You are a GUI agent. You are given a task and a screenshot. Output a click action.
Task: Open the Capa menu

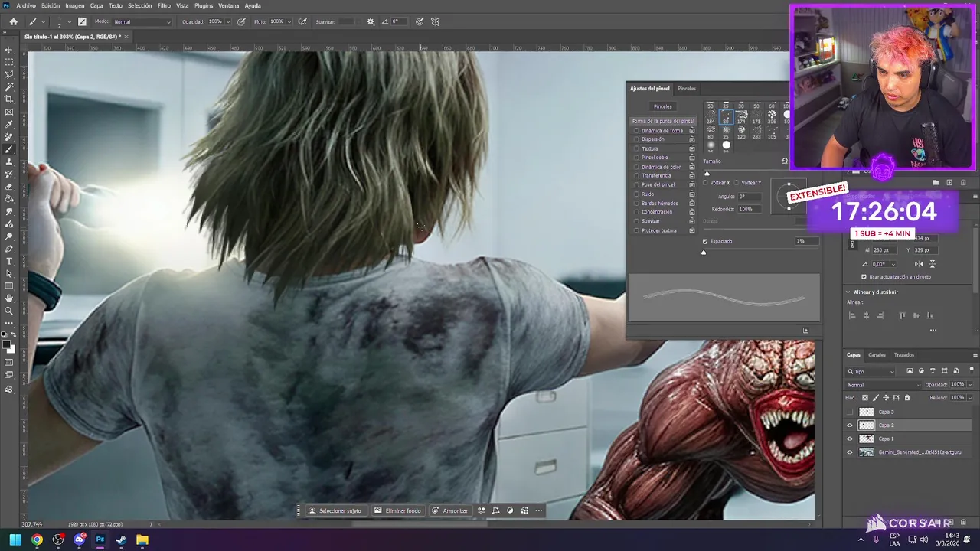[x=96, y=5]
